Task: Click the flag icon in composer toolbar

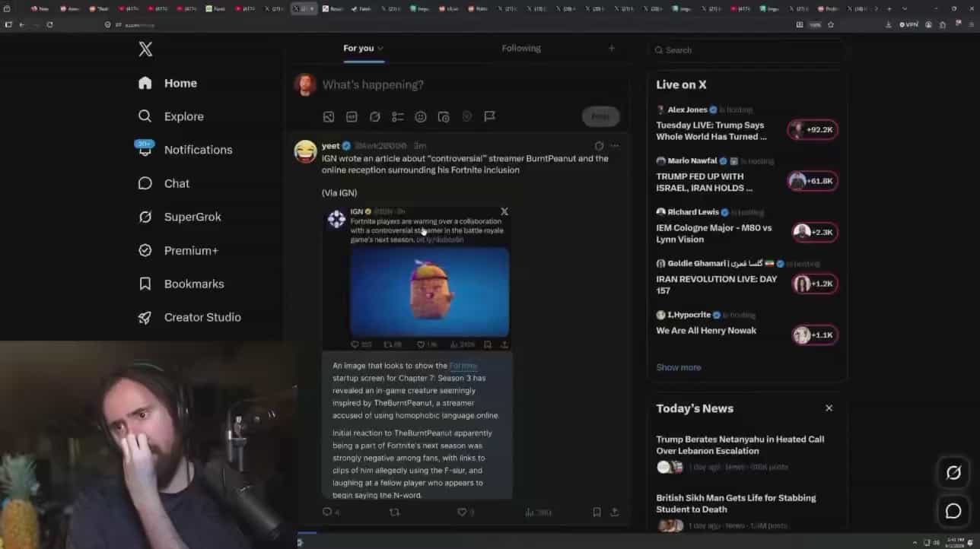Action: coord(490,116)
